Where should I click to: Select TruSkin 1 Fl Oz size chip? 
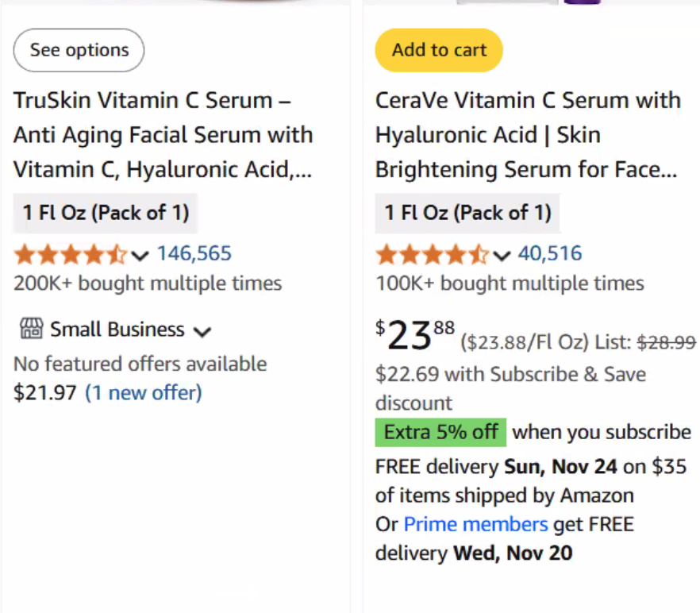pyautogui.click(x=106, y=213)
